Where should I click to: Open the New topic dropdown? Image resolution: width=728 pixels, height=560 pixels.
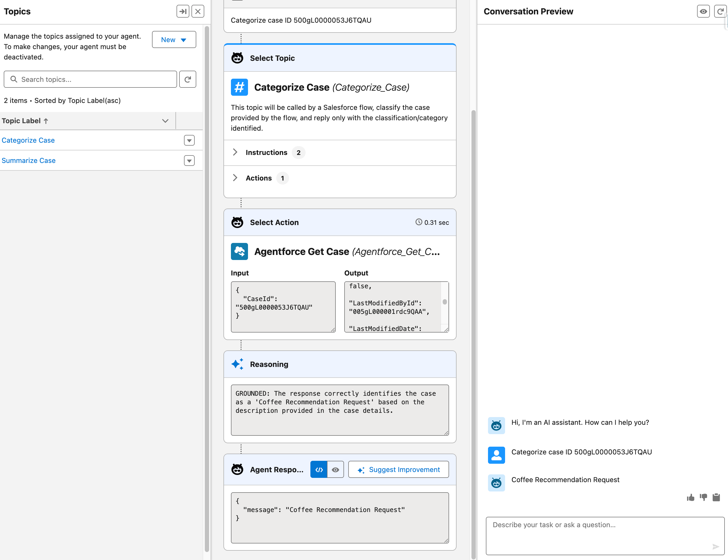click(x=174, y=40)
